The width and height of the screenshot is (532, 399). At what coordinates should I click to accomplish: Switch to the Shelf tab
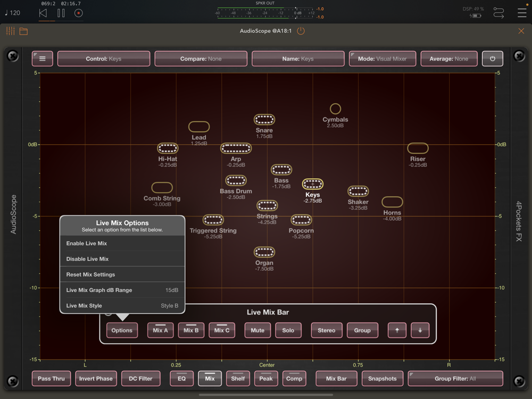(x=238, y=379)
